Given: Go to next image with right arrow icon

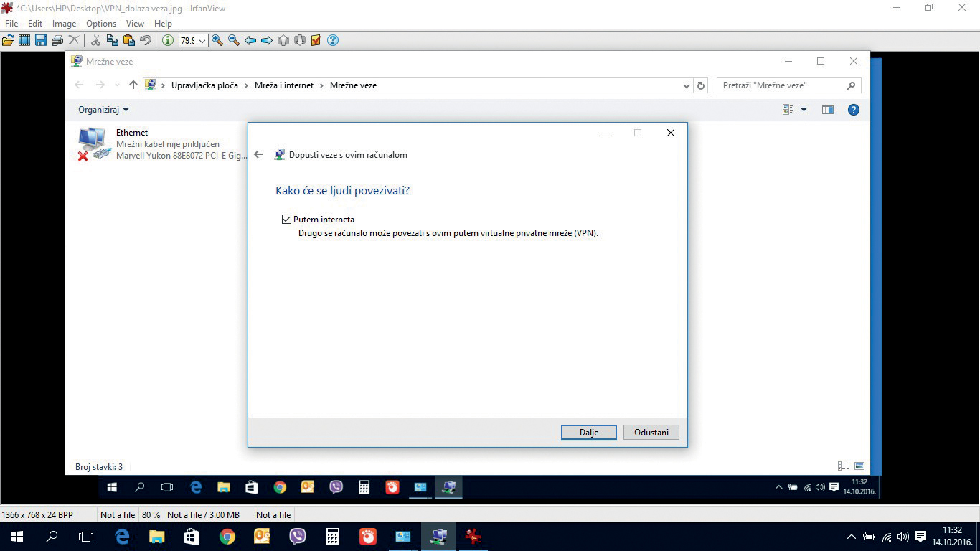Looking at the screenshot, I should (267, 40).
